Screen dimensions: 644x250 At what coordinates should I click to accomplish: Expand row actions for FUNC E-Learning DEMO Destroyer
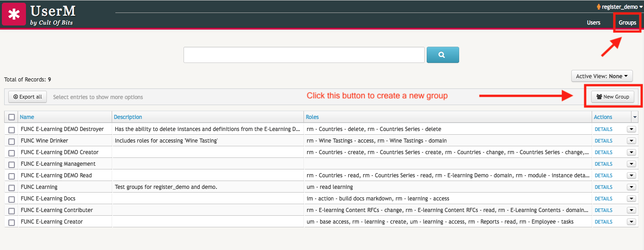(631, 129)
